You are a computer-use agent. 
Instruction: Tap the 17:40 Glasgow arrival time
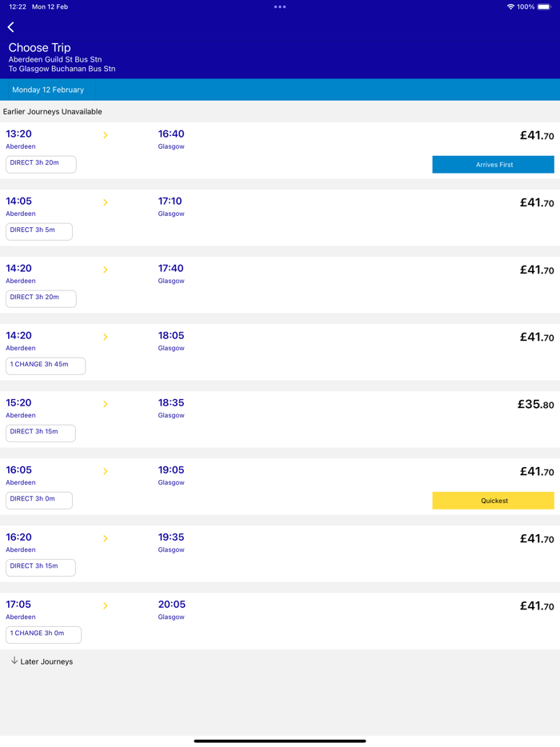[x=171, y=269]
